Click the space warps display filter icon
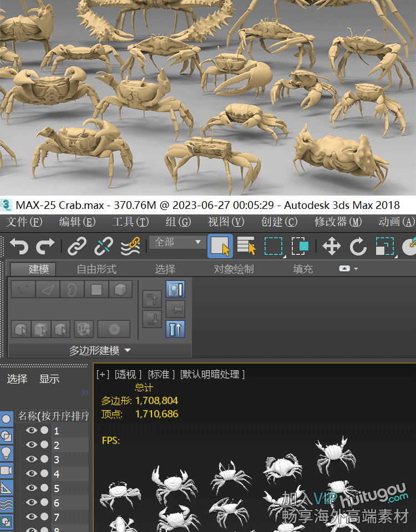This screenshot has width=416, height=532. (x=7, y=505)
